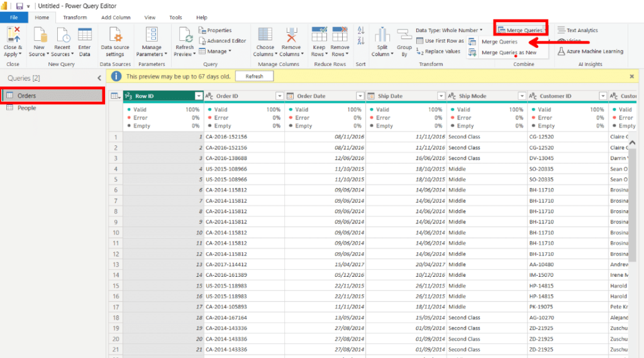Open the Manage dropdown in Query group
Viewport: 644px width, 358px height.
point(215,52)
